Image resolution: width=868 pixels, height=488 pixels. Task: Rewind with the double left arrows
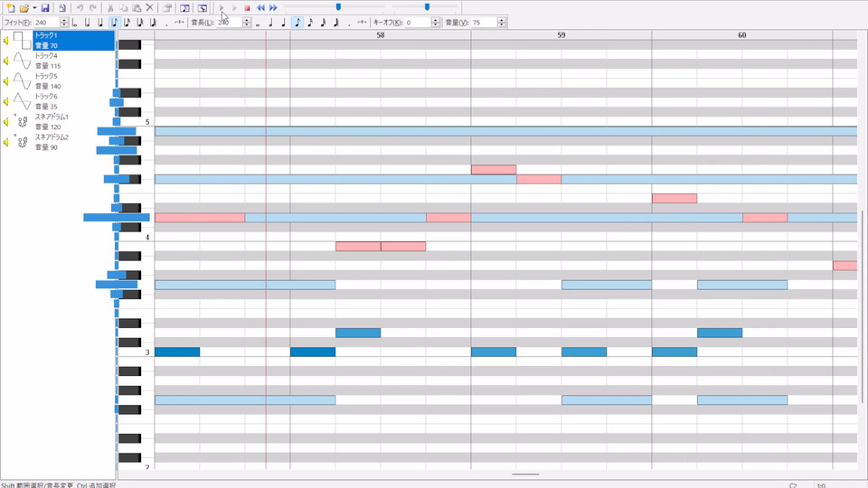point(260,8)
